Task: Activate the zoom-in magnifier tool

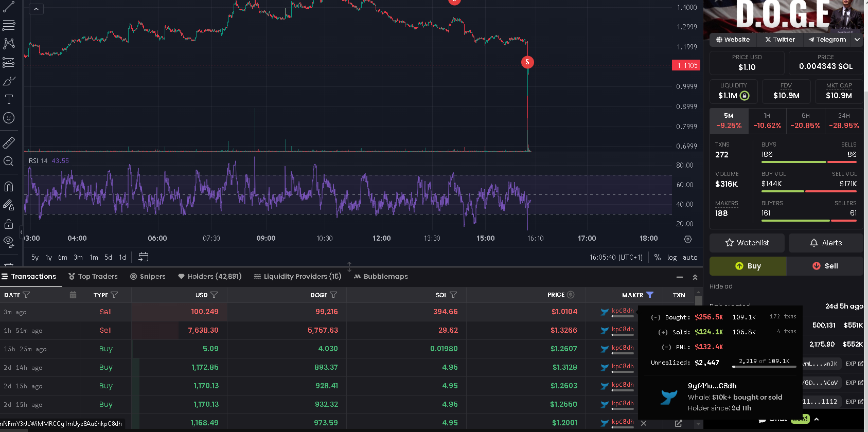Action: coord(9,161)
